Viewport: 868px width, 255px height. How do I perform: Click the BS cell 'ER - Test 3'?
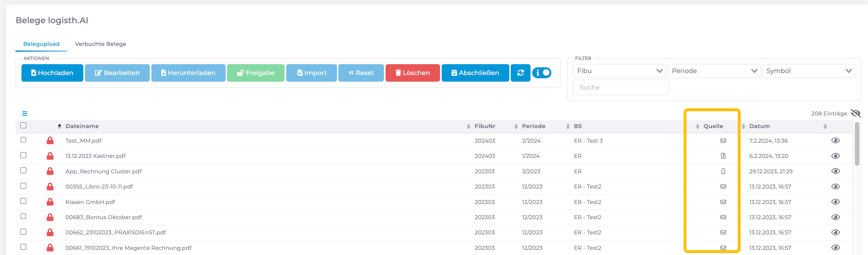click(x=588, y=141)
